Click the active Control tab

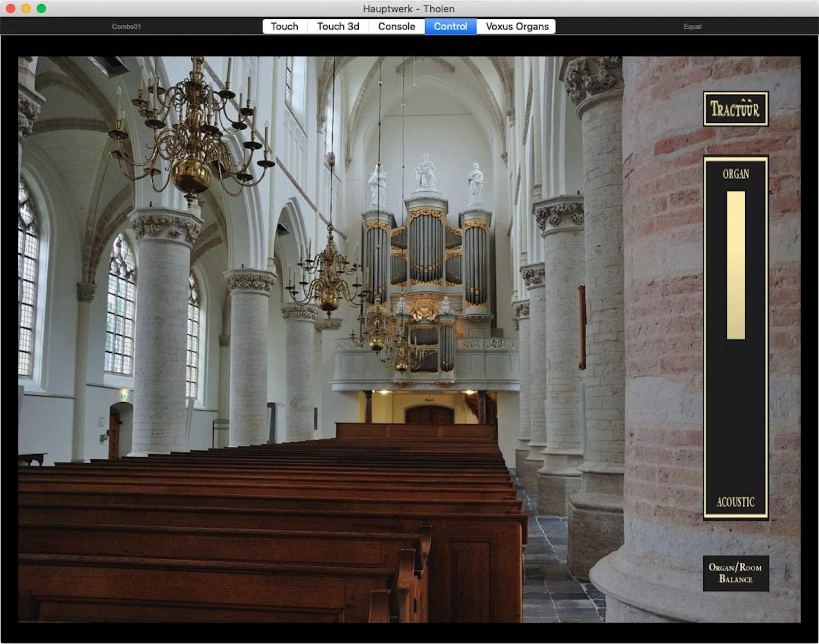coord(450,26)
